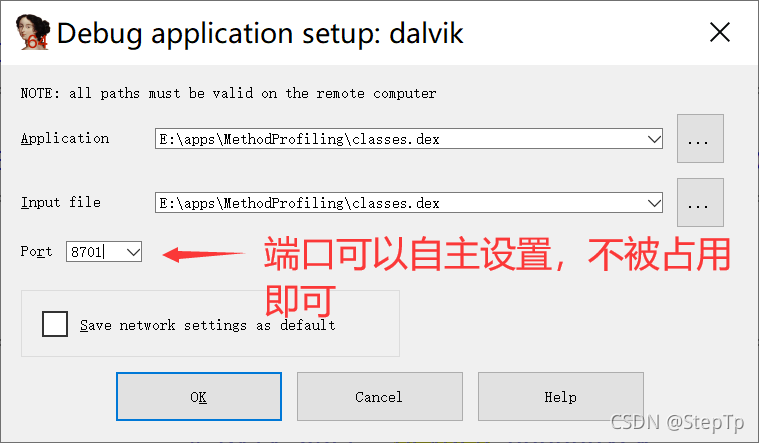Click the Port field label

(x=36, y=251)
